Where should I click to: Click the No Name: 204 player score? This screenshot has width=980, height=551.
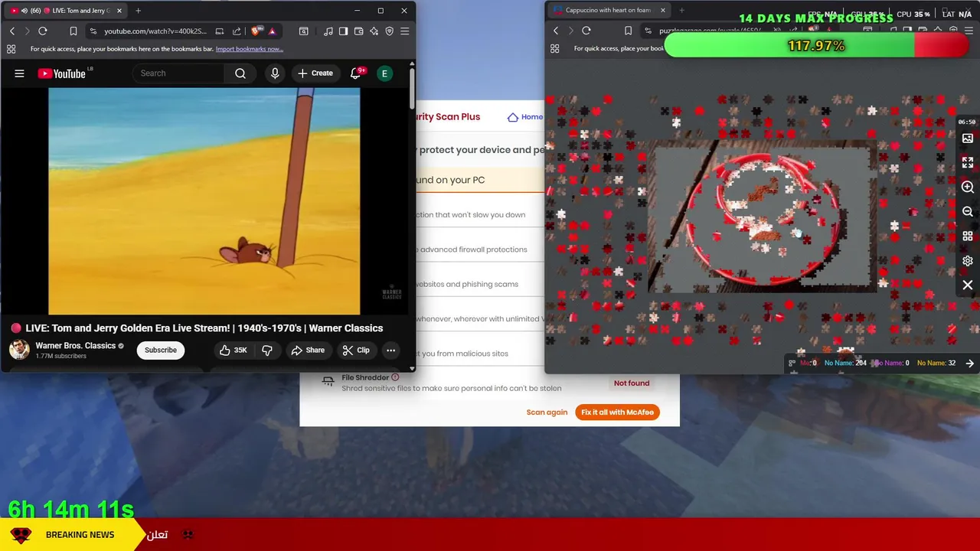(845, 364)
